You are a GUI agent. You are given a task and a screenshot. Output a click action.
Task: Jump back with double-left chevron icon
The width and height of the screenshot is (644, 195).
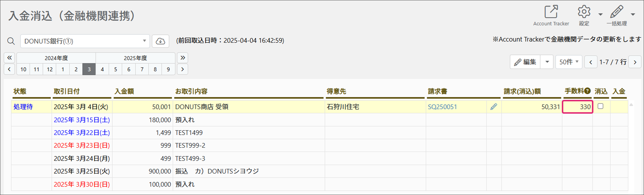[x=9, y=58]
